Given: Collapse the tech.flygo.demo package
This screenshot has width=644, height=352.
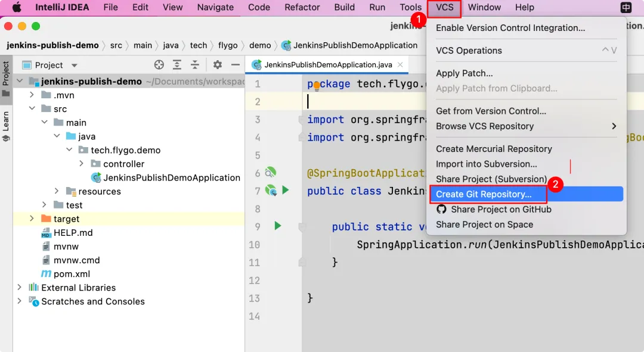Looking at the screenshot, I should tap(69, 149).
